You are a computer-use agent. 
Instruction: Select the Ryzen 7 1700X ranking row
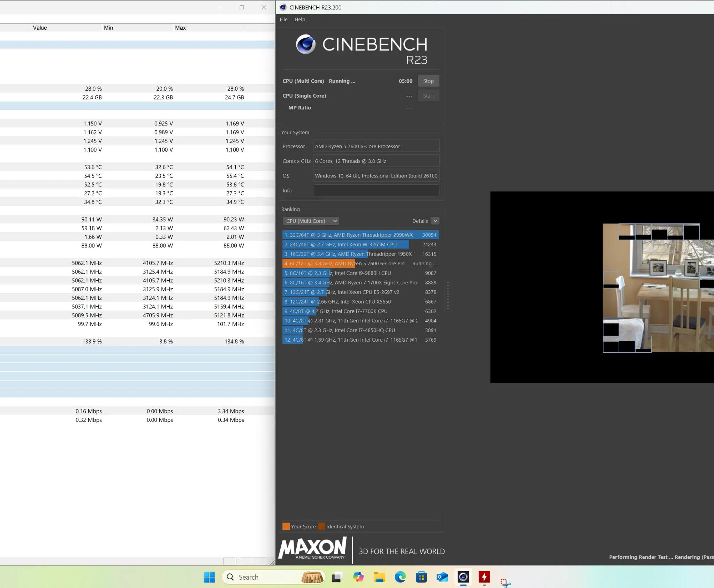[x=360, y=283]
